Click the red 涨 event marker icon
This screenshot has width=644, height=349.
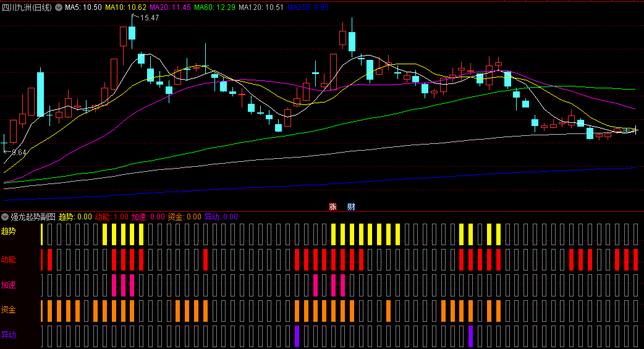coord(333,206)
